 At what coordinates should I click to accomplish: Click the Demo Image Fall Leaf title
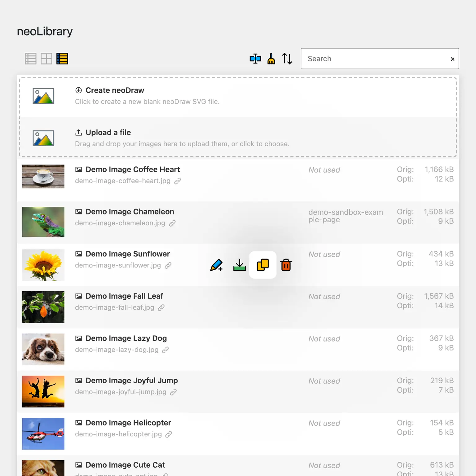click(x=124, y=296)
